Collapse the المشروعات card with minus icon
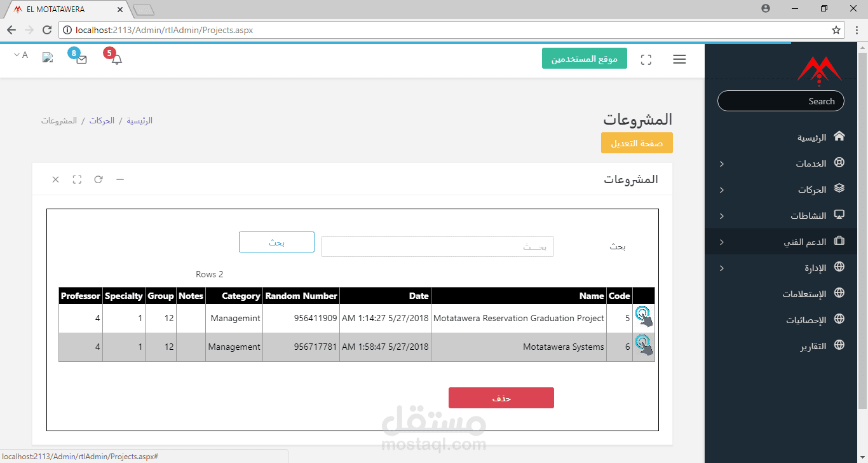The width and height of the screenshot is (868, 463). click(120, 179)
